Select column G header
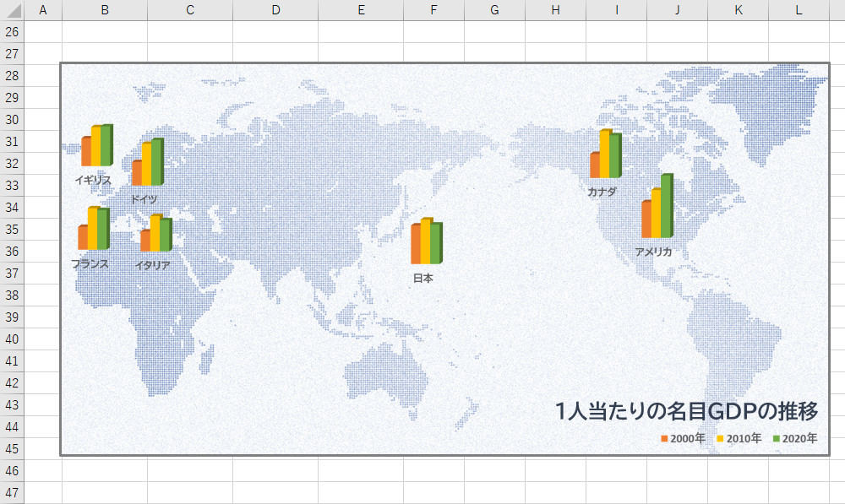 (494, 10)
